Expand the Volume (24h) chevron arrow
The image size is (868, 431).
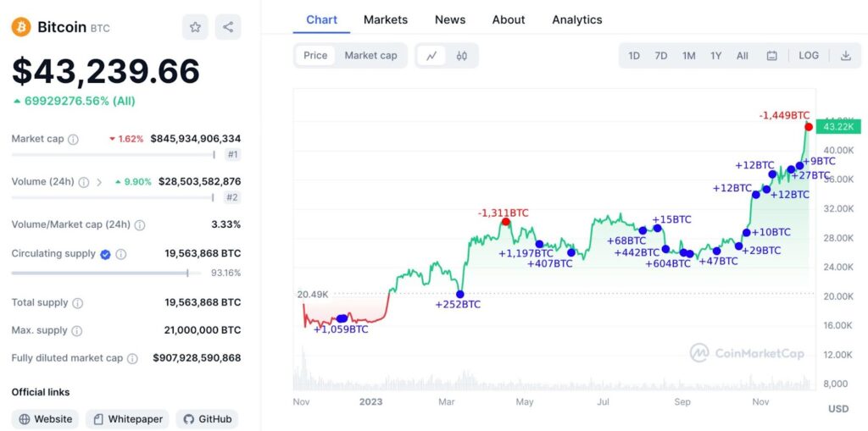(x=99, y=182)
